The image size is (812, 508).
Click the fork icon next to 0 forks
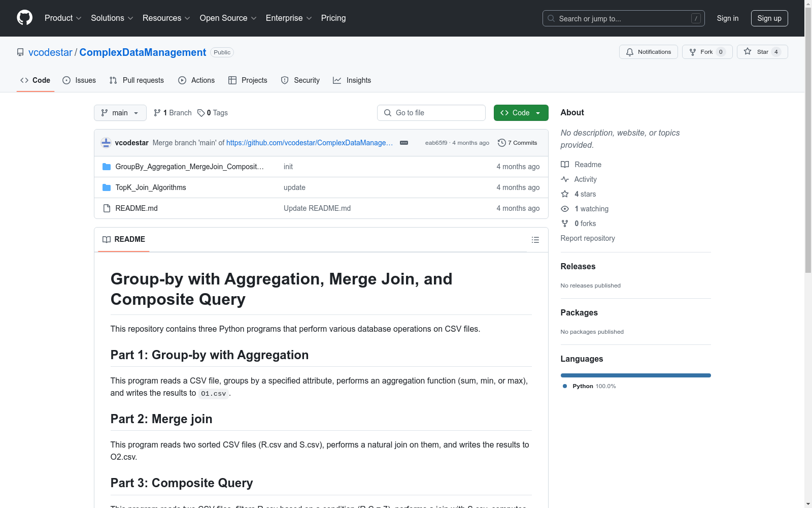tap(565, 224)
